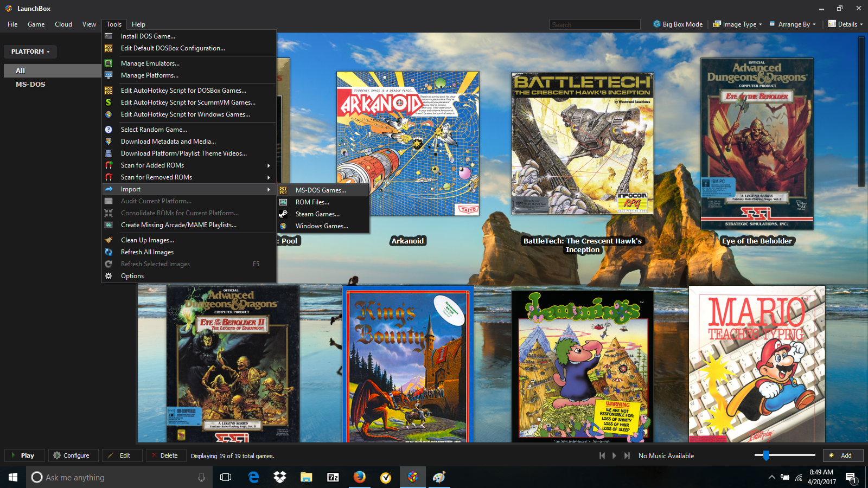868x488 pixels.
Task: Click the Search input field
Action: click(595, 24)
